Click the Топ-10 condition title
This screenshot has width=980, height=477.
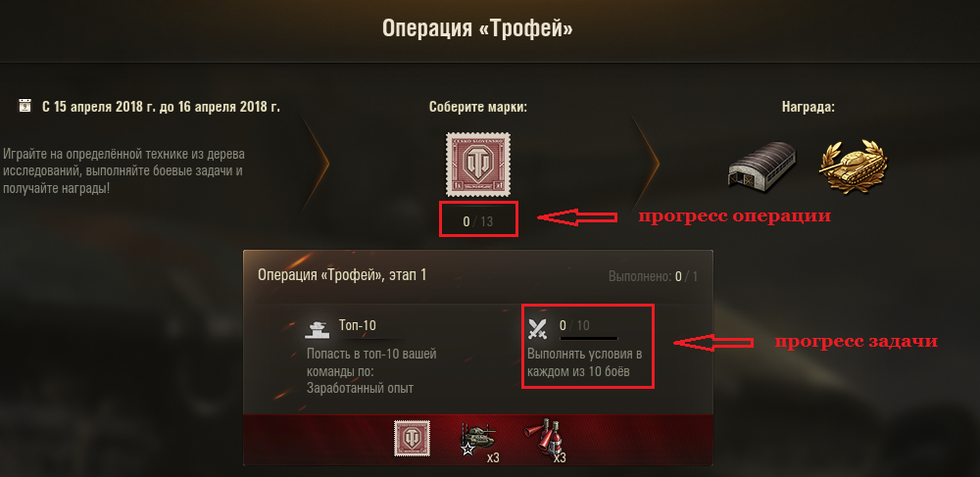click(358, 325)
